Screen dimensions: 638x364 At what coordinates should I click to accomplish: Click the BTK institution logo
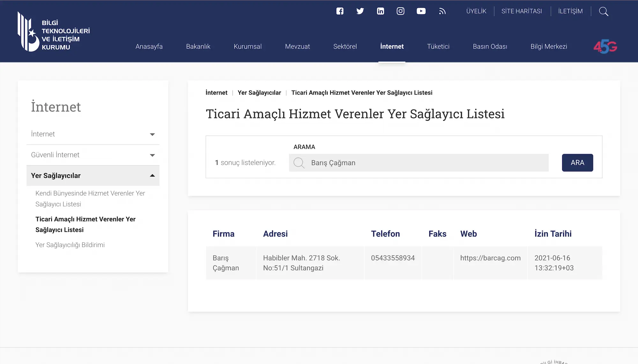(54, 32)
